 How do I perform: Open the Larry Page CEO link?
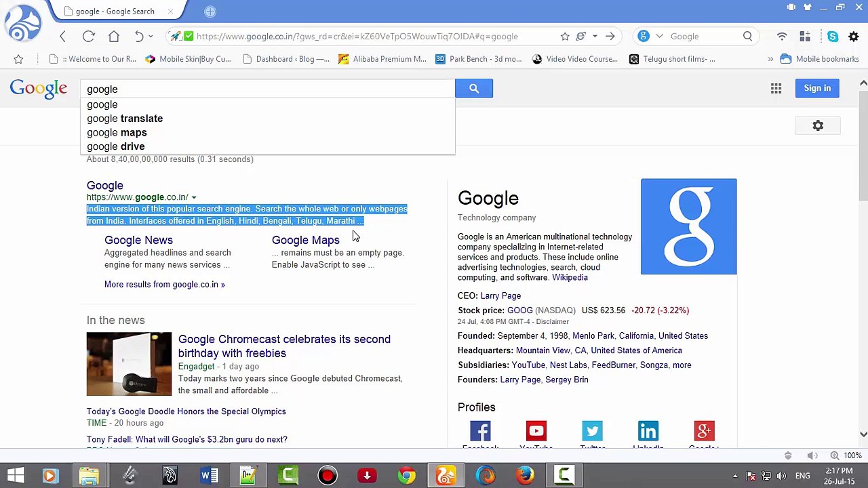pyautogui.click(x=500, y=296)
